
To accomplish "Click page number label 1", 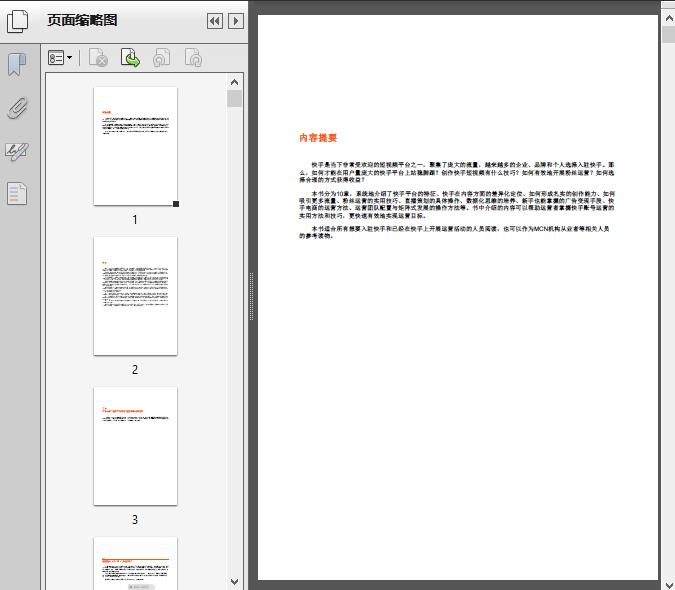I will 135,220.
